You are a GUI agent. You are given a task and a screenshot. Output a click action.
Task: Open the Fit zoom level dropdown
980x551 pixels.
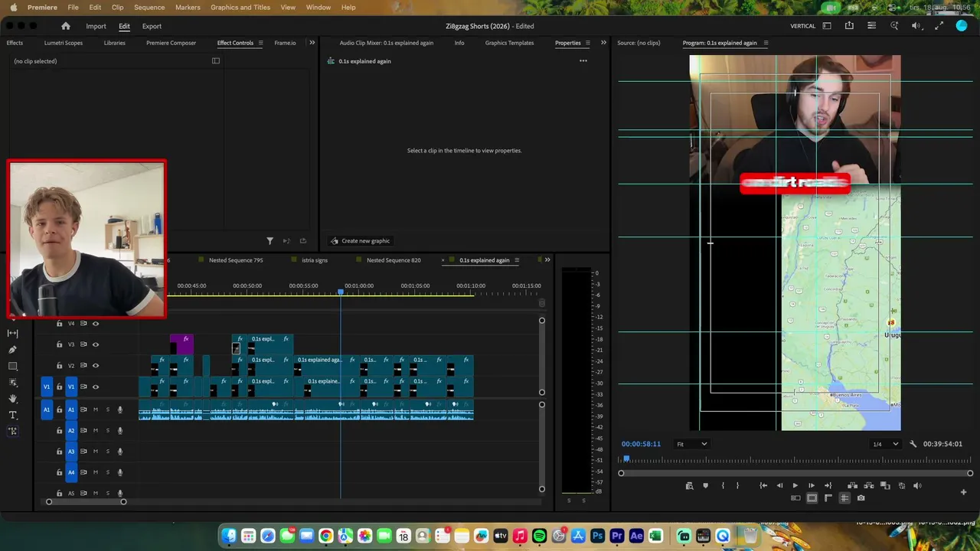pos(691,444)
